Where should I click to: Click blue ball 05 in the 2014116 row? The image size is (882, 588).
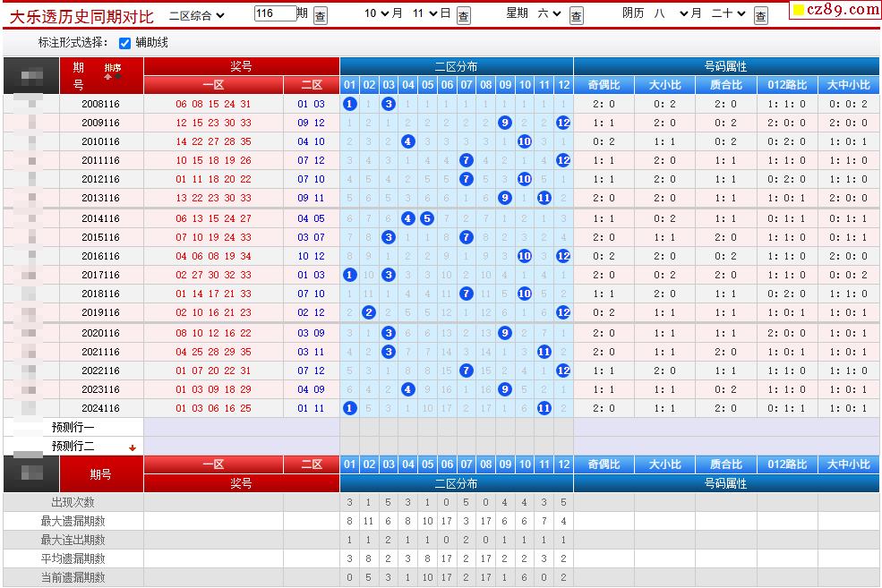[427, 218]
